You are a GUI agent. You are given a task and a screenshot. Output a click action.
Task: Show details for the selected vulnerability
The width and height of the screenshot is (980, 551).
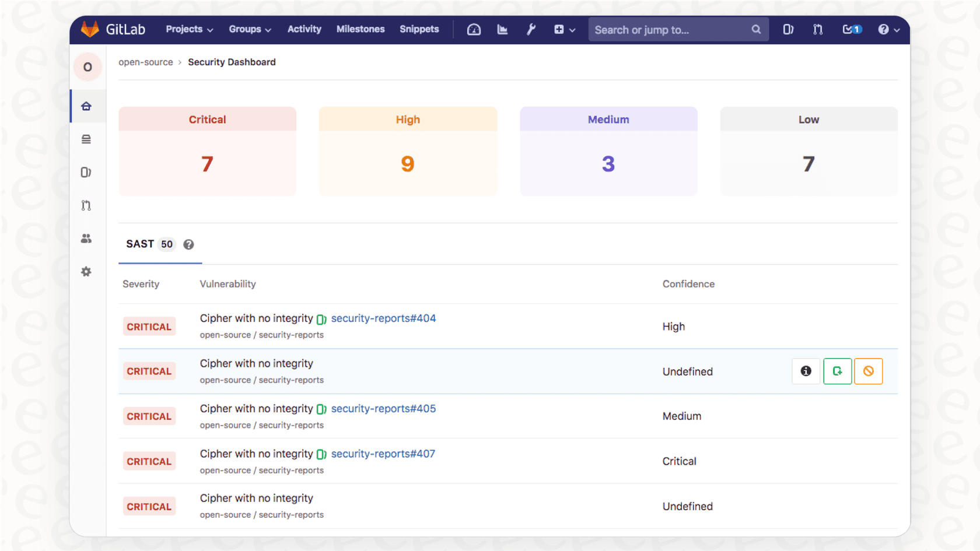click(x=806, y=371)
